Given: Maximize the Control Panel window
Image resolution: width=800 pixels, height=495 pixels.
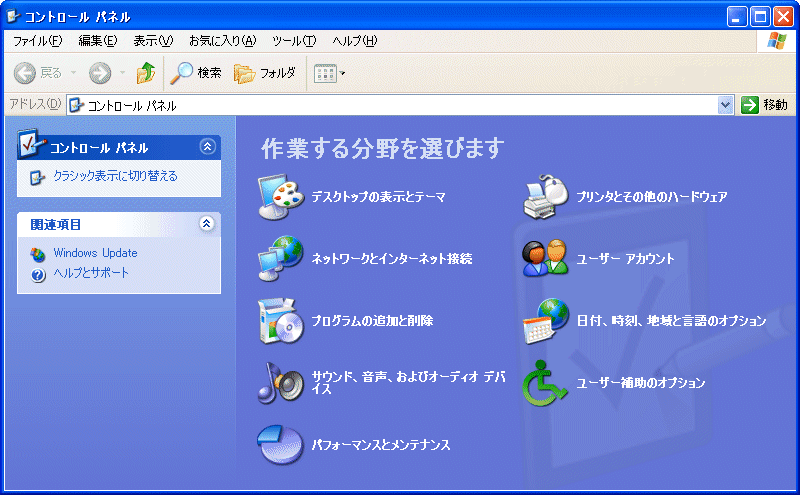Looking at the screenshot, I should [x=760, y=17].
